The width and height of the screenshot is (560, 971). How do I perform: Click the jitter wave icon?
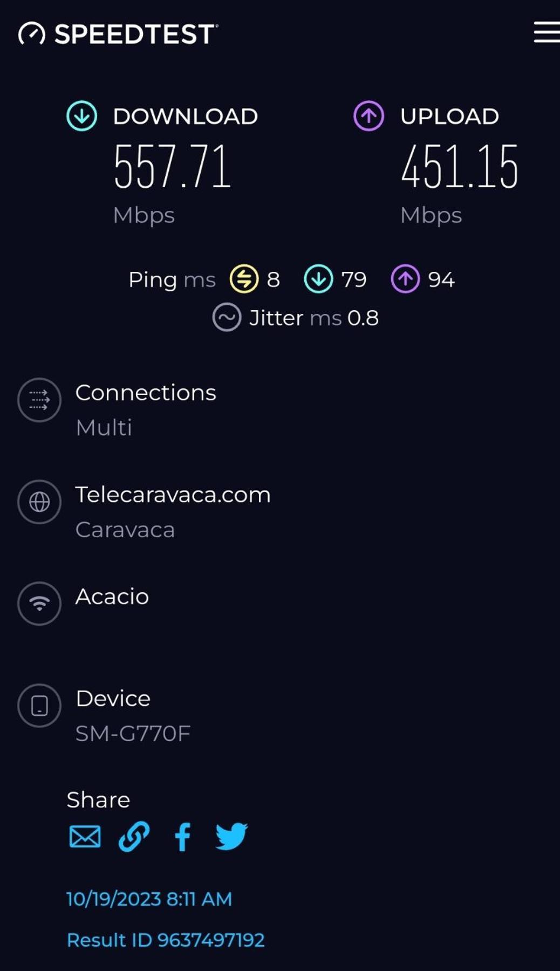tap(227, 317)
